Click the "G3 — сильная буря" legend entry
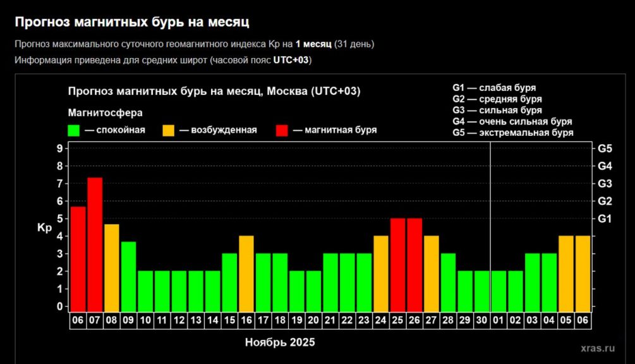Viewport: 635px width, 364px height. [497, 111]
